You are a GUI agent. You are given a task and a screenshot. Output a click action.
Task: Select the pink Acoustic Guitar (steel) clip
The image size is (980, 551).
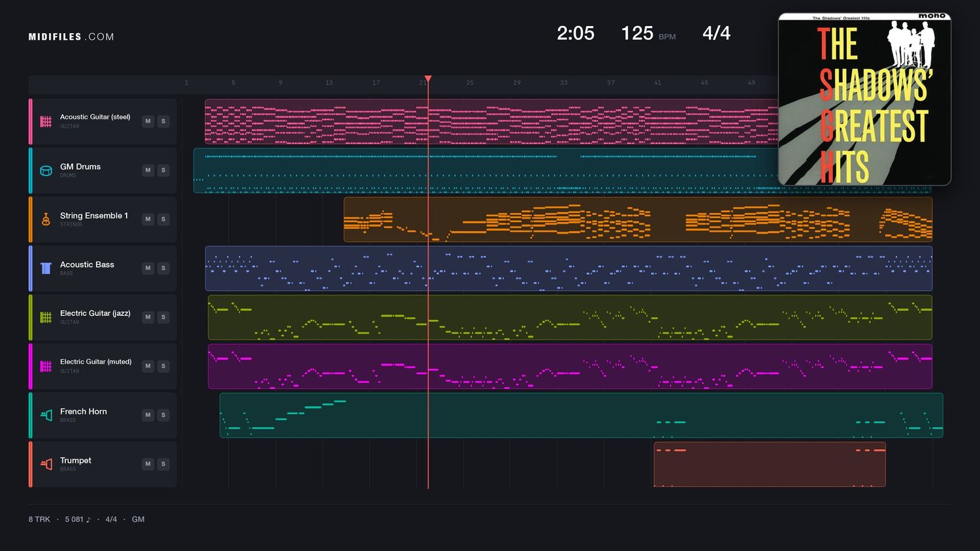tap(491, 121)
